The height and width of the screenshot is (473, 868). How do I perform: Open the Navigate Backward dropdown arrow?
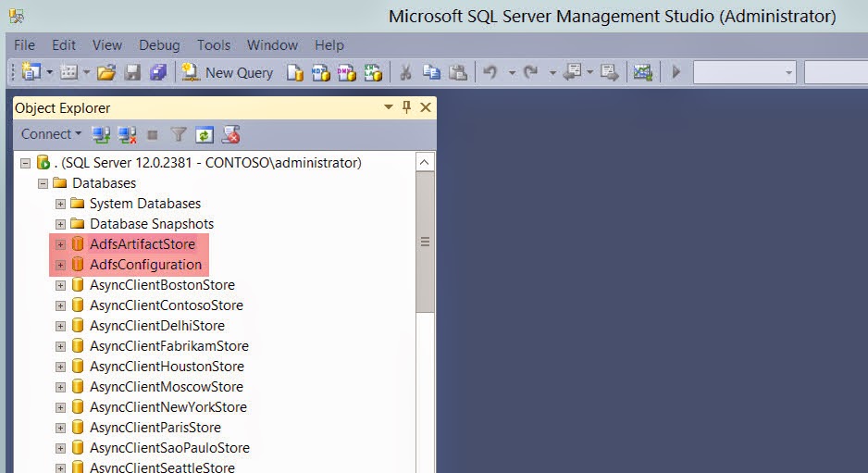tap(590, 72)
